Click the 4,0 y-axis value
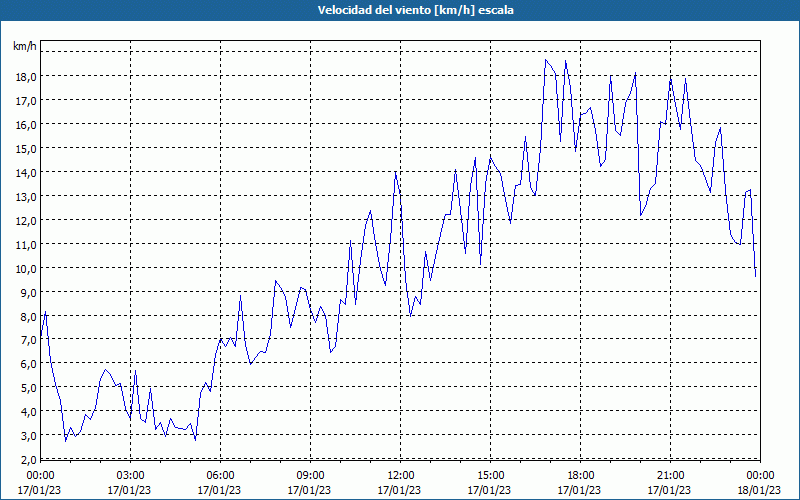 28,411
